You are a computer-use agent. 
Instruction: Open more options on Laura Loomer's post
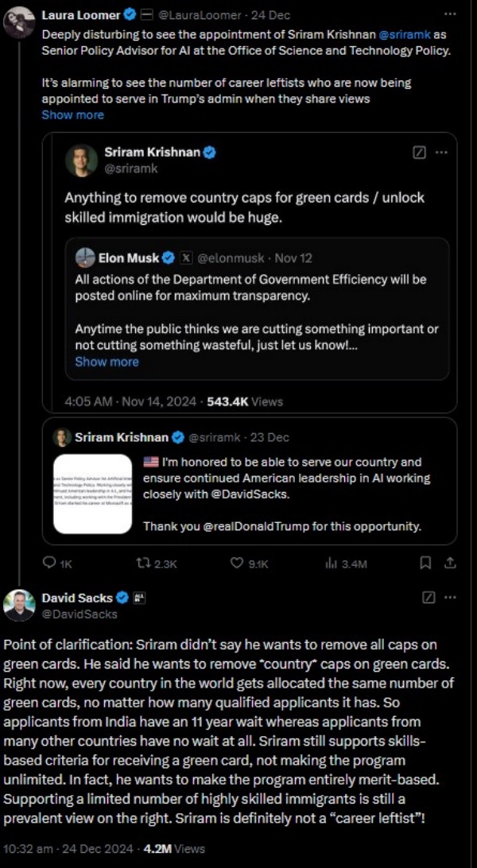[x=450, y=14]
